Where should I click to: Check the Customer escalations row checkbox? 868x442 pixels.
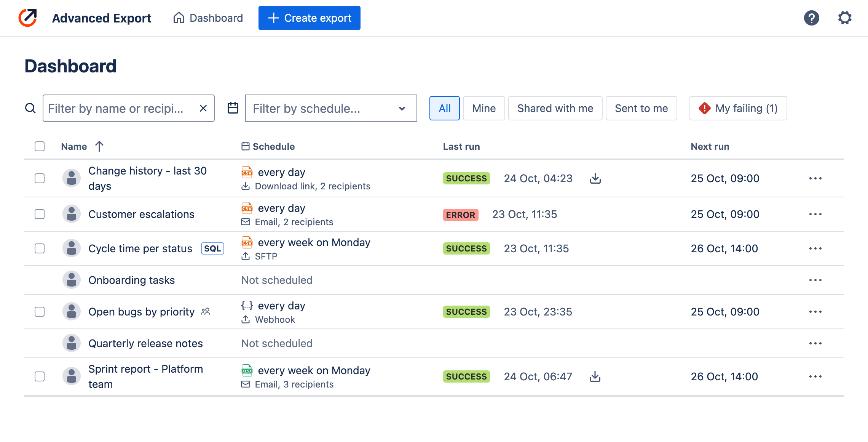tap(40, 214)
